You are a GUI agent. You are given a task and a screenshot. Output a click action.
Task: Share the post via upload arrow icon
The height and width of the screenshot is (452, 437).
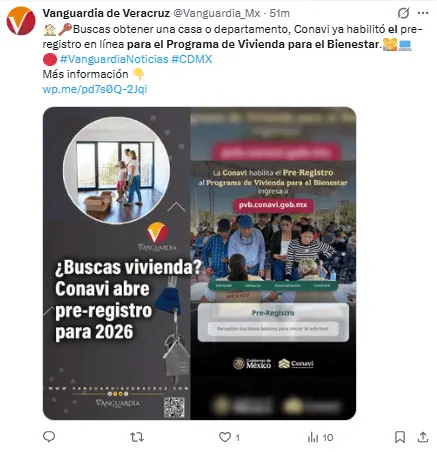click(x=423, y=437)
